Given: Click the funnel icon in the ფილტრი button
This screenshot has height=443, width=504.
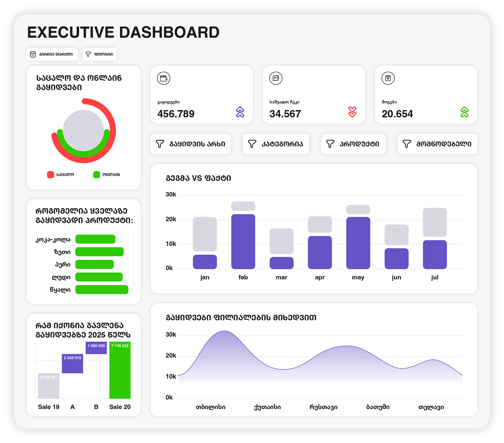Looking at the screenshot, I should (x=88, y=54).
